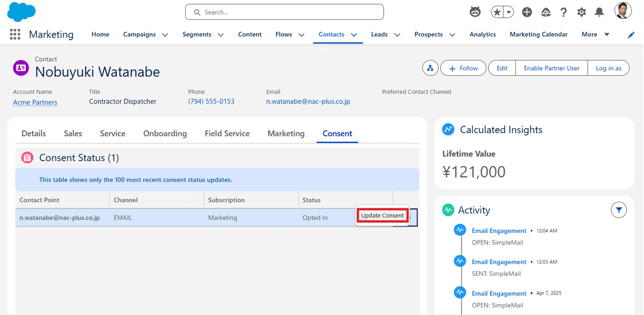The width and height of the screenshot is (644, 315).
Task: Open the Notifications bell
Action: pos(599,12)
